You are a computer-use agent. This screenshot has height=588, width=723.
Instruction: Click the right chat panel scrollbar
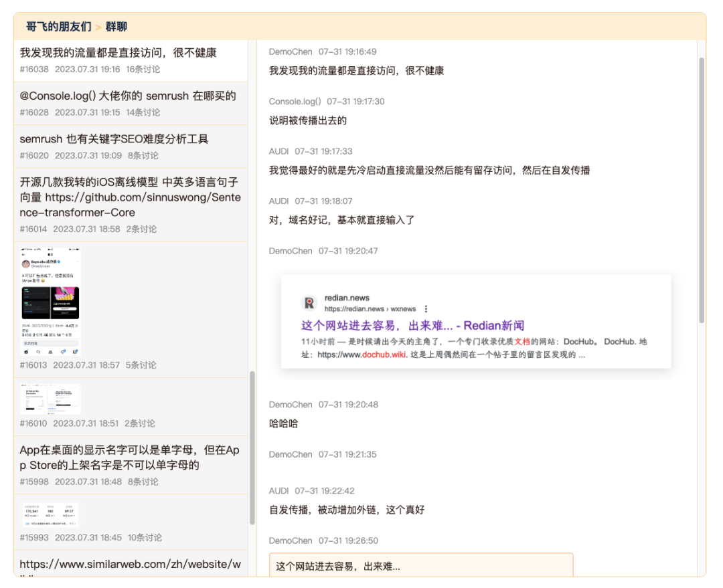click(x=701, y=189)
